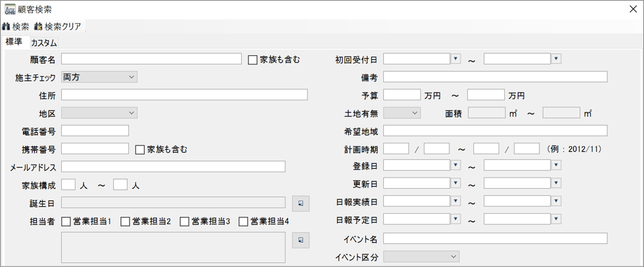Click the 顧客名 input field
Image resolution: width=644 pixels, height=267 pixels.
pos(151,59)
